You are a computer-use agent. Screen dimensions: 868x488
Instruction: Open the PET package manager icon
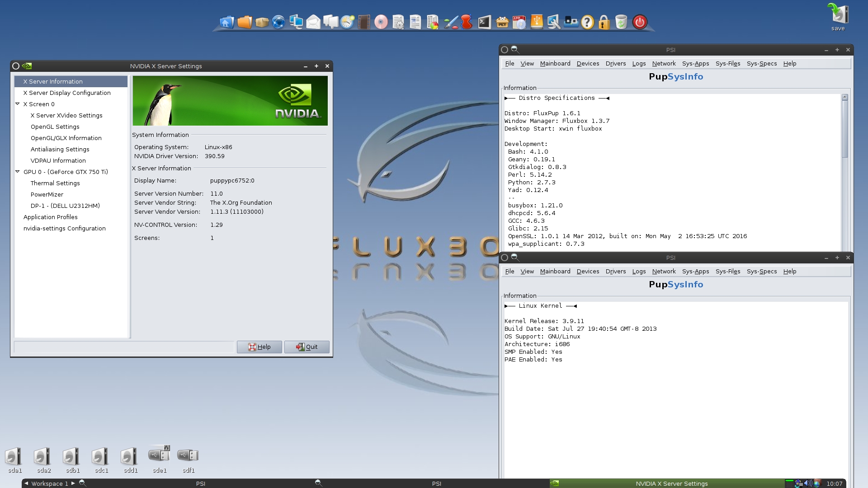pos(502,22)
